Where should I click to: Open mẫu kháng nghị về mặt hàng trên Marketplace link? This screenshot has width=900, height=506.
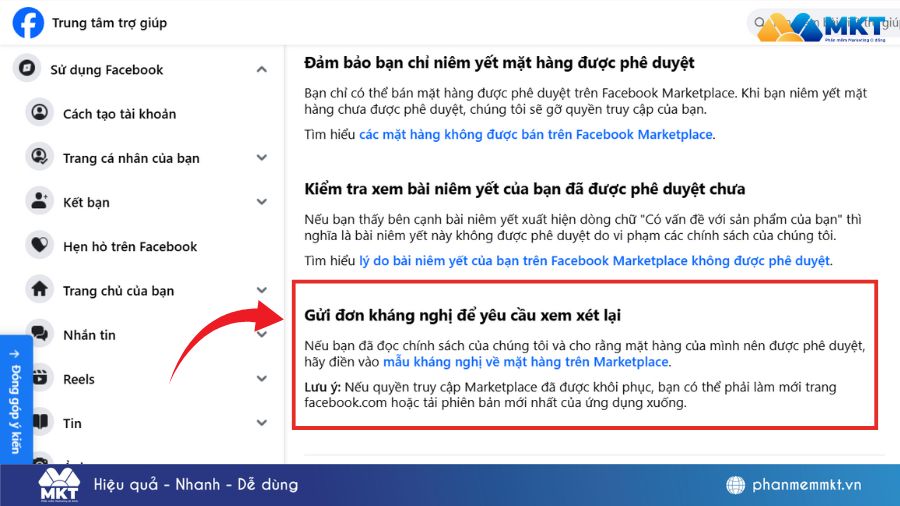click(x=525, y=362)
